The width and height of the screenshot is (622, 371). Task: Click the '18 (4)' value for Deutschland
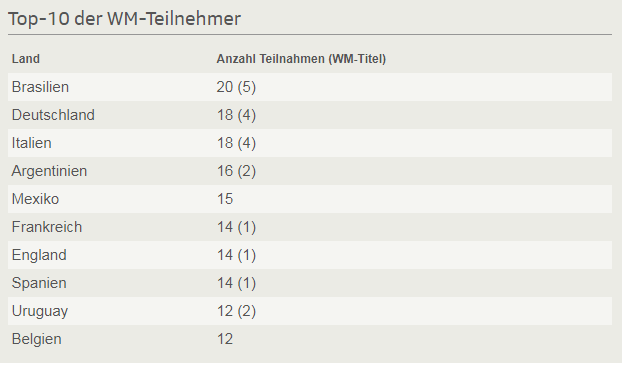pyautogui.click(x=236, y=115)
